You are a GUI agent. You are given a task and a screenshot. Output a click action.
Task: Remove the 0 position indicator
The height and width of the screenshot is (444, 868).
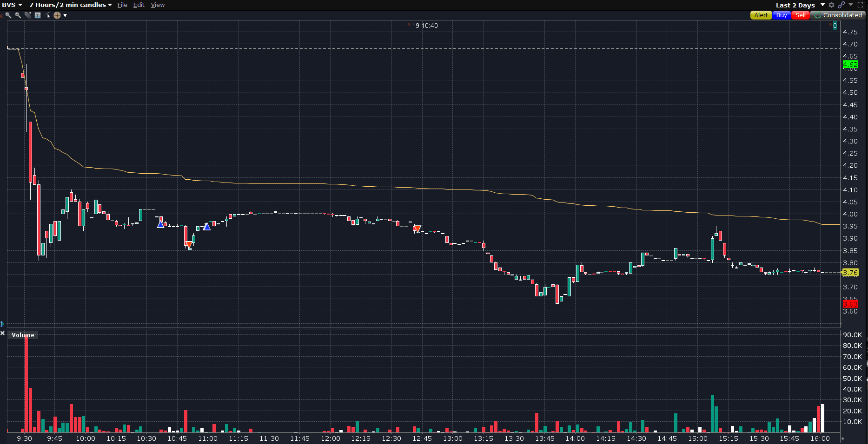pos(830,24)
